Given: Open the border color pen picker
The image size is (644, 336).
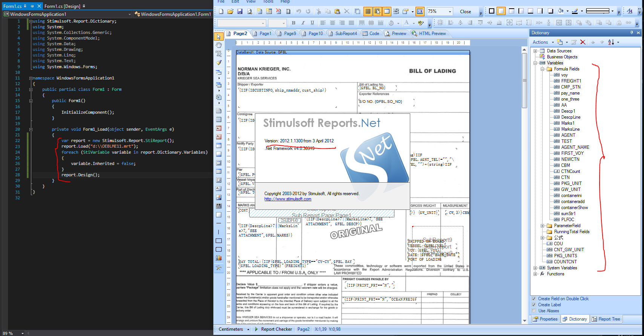Looking at the screenshot, I should pos(575,11).
